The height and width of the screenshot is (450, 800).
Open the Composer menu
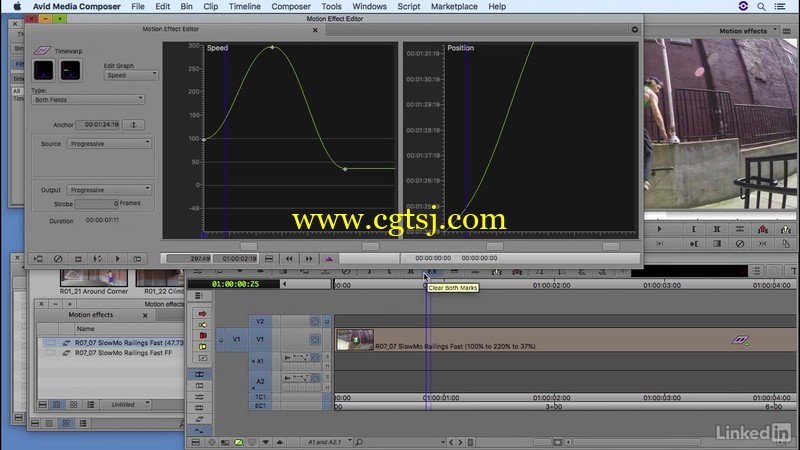pyautogui.click(x=291, y=7)
